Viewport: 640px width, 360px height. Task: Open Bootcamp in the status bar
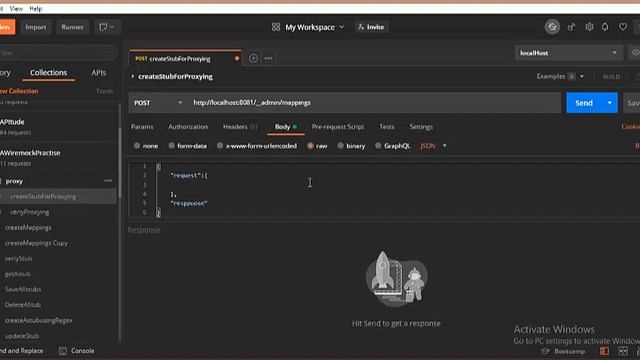[563, 351]
